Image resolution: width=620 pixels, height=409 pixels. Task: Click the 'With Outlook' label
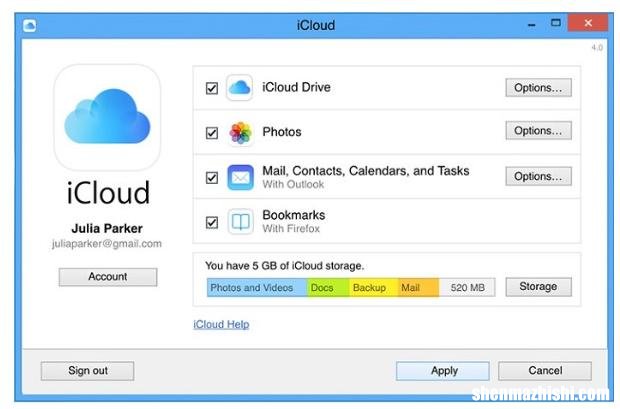click(x=293, y=184)
